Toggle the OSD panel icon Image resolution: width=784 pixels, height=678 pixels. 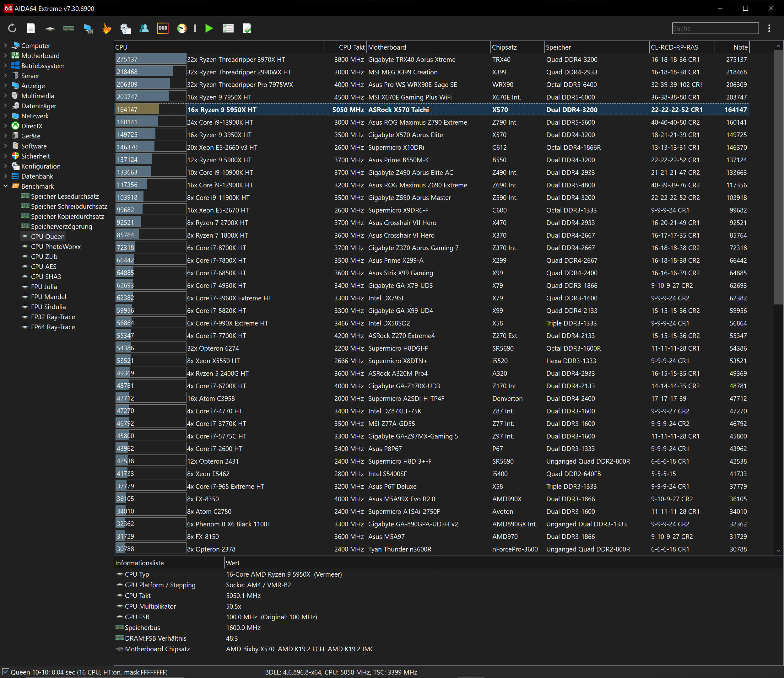(x=163, y=28)
